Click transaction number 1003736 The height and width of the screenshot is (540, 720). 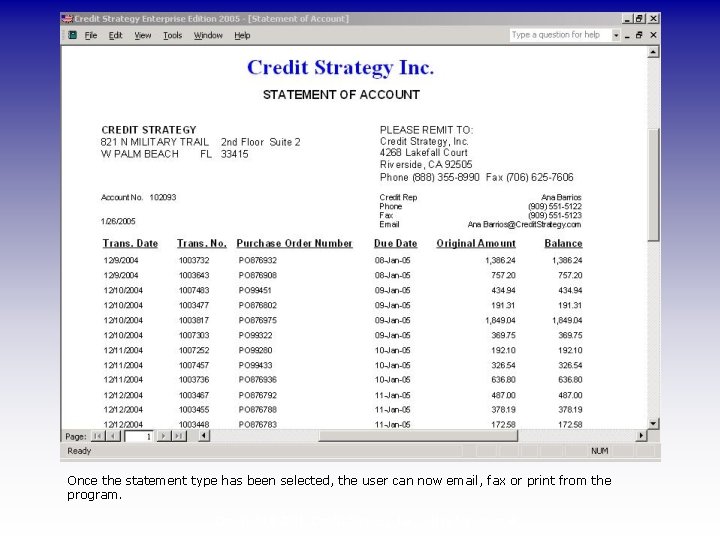coord(194,380)
